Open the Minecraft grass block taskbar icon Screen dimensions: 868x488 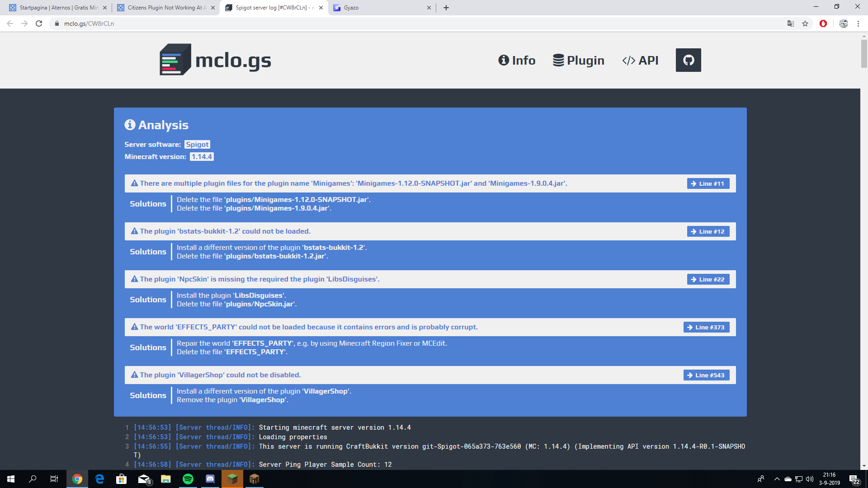click(232, 479)
